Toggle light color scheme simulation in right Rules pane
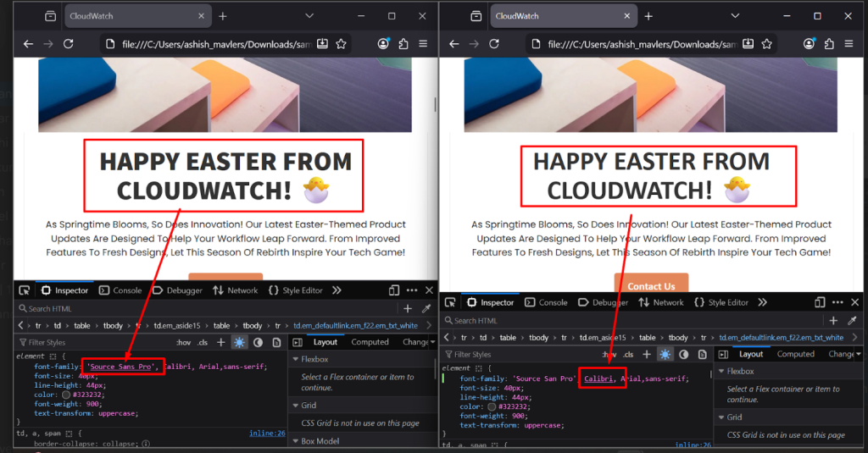This screenshot has height=453, width=868. tap(665, 355)
